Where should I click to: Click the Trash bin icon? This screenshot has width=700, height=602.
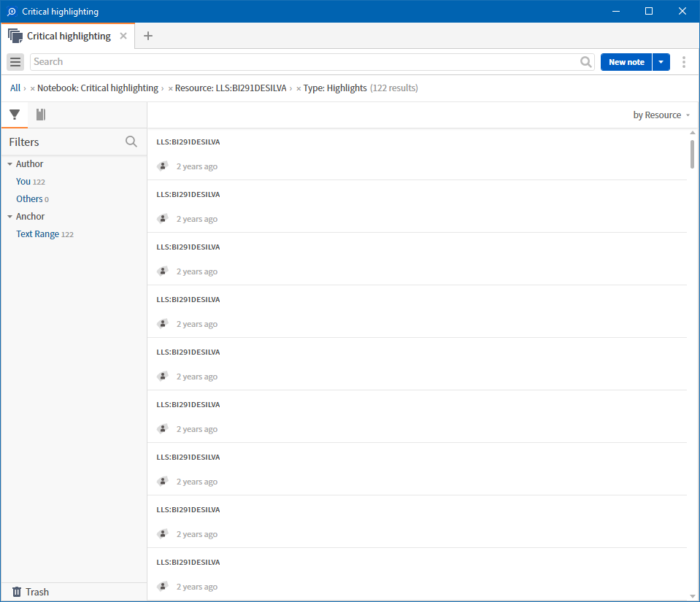click(17, 592)
